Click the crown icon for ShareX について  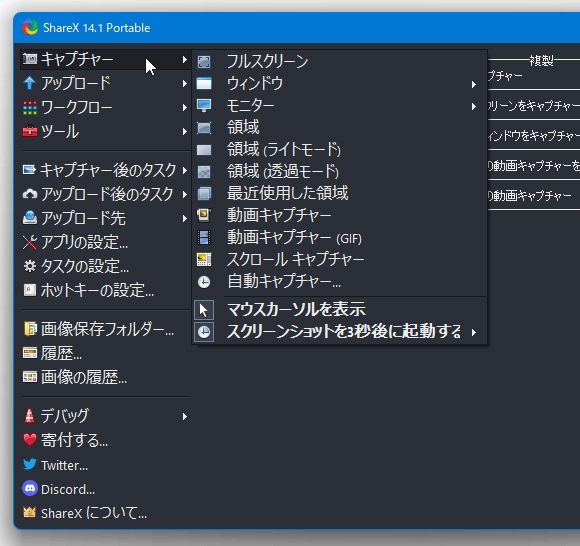pos(30,512)
